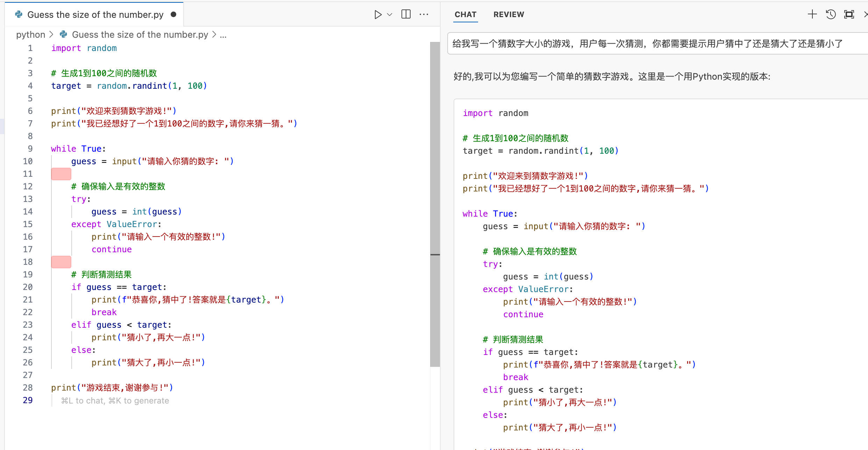Switch to the CHAT tab

(x=465, y=15)
